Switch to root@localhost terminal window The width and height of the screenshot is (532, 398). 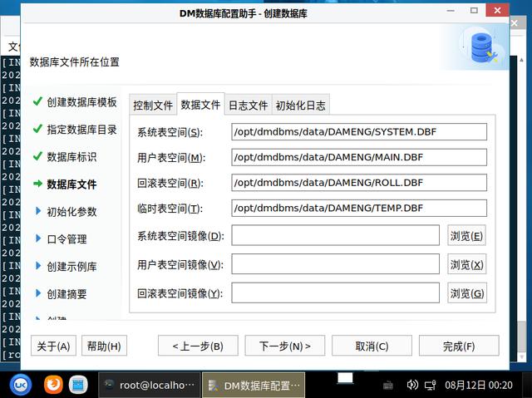coord(150,385)
